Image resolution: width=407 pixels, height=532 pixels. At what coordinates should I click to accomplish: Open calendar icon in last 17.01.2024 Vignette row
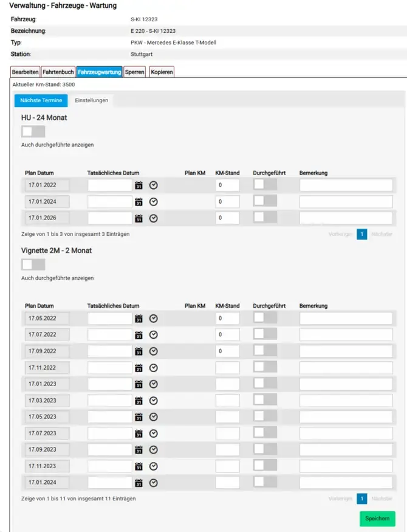pyautogui.click(x=139, y=483)
